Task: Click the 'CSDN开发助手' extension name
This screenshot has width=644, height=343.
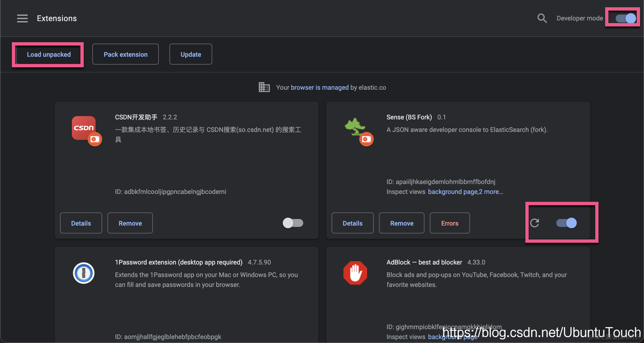Action: click(136, 117)
